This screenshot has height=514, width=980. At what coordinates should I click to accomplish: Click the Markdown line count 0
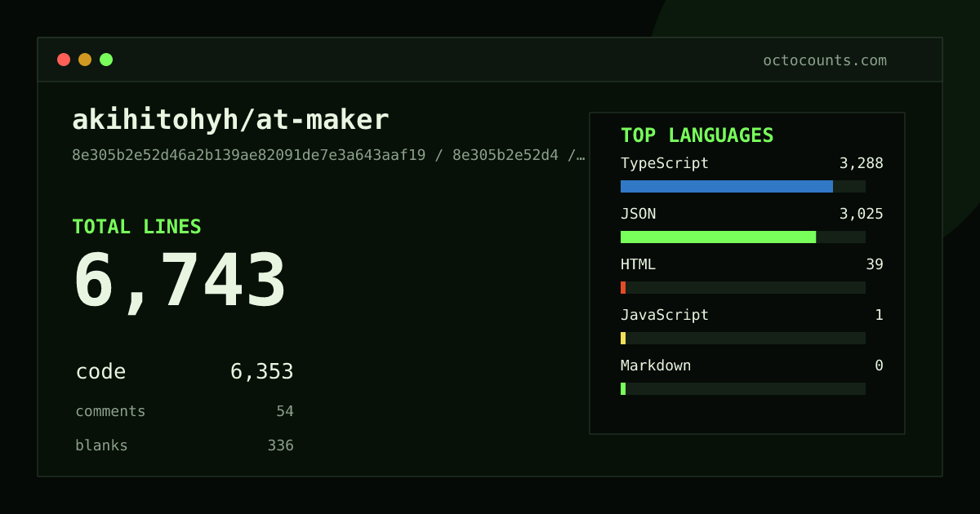tap(879, 366)
